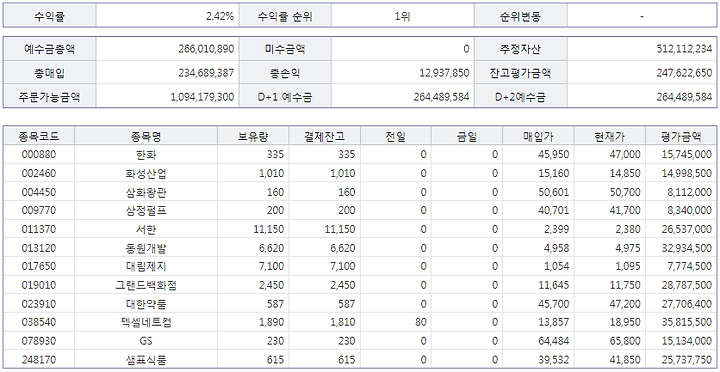The image size is (720, 372).
Task: Click the rank value 1위
Action: 402,17
